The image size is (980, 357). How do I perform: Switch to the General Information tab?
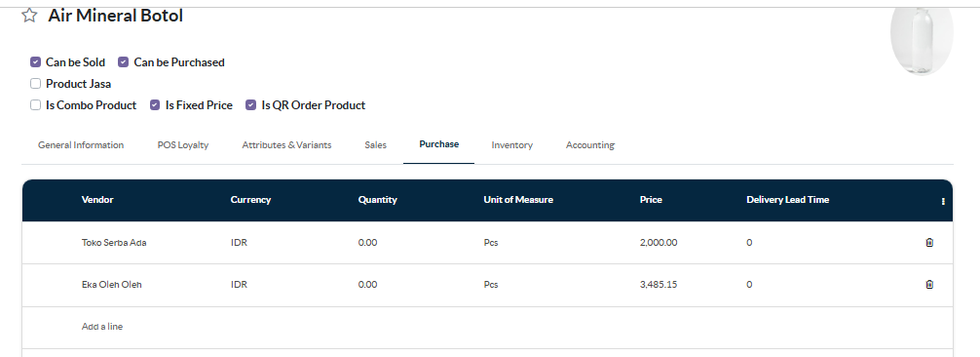pos(81,144)
